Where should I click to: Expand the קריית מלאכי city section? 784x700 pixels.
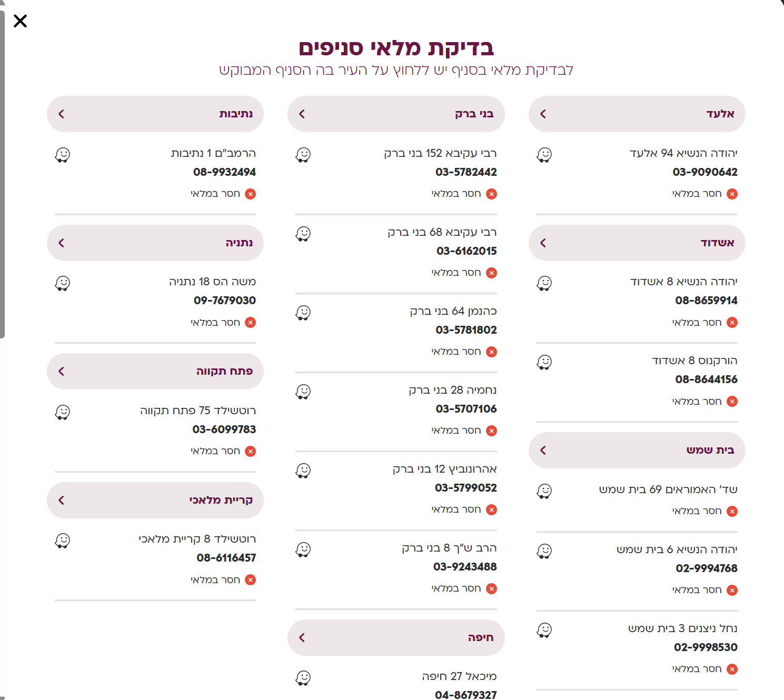click(x=155, y=500)
